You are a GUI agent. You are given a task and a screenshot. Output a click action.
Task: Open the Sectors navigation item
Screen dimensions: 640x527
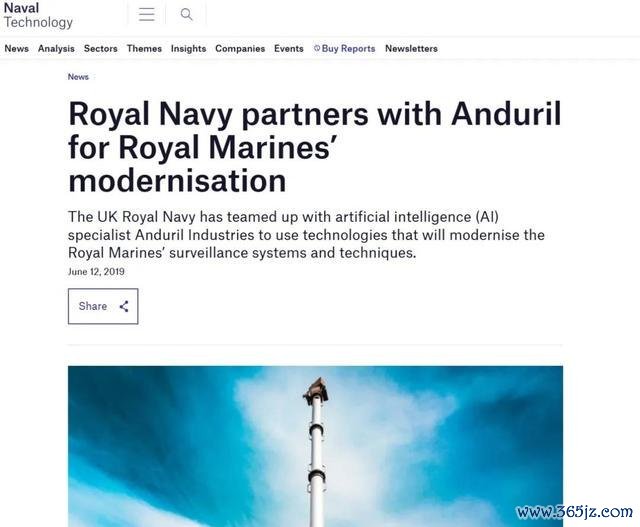coord(101,49)
